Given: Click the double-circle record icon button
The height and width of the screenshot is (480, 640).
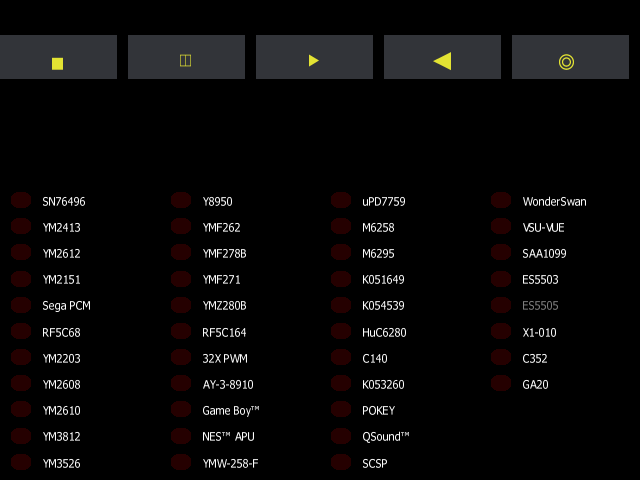Looking at the screenshot, I should pyautogui.click(x=570, y=57).
